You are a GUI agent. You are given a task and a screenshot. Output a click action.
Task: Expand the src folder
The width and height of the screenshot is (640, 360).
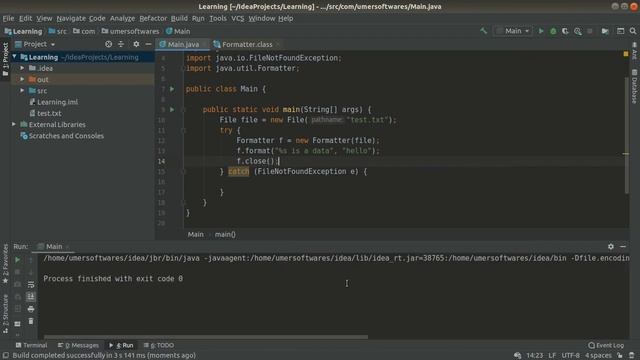coord(22,91)
